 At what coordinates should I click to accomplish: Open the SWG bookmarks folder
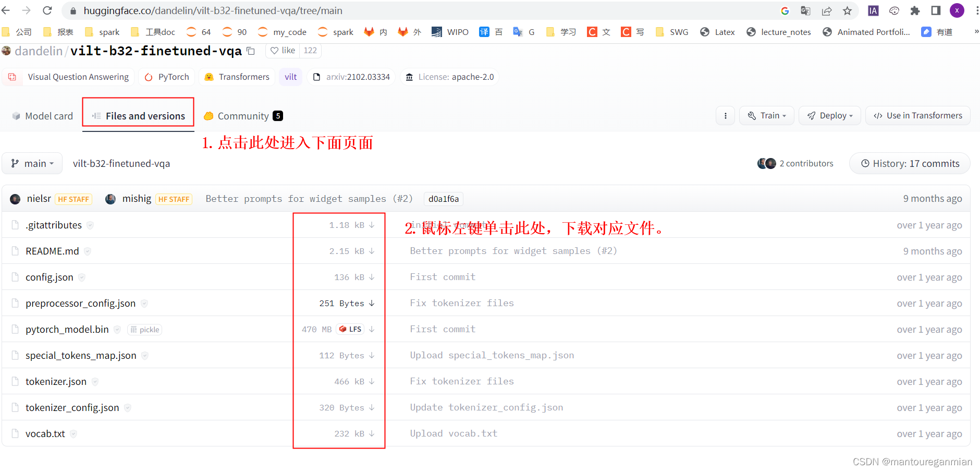(x=671, y=32)
